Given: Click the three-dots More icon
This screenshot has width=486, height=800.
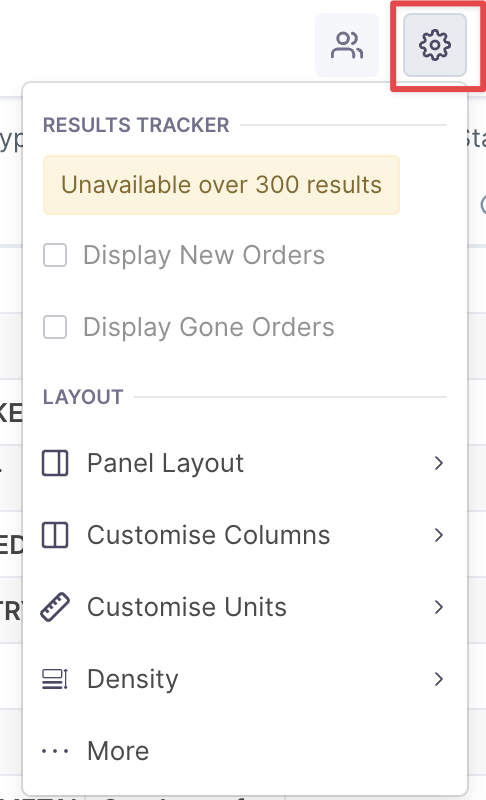Looking at the screenshot, I should (x=55, y=751).
